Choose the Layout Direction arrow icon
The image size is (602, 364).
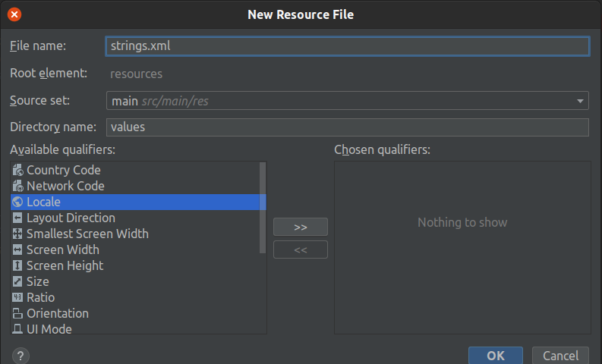(x=17, y=218)
